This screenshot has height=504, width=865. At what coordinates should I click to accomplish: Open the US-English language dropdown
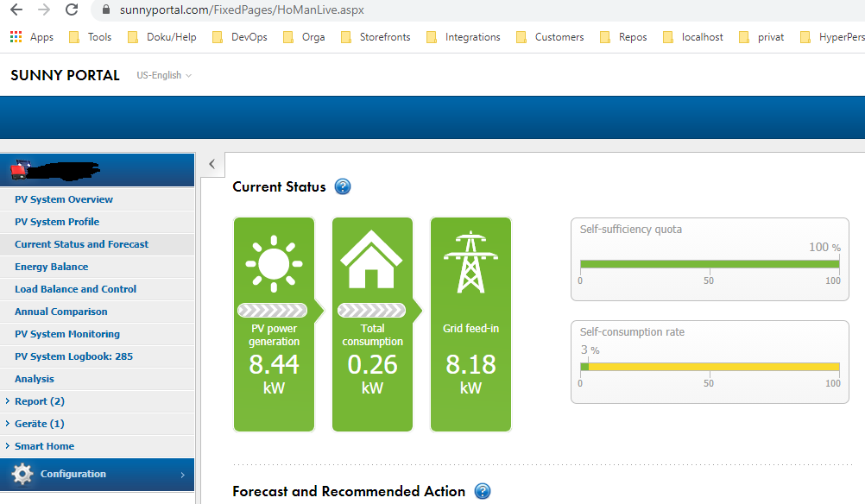point(164,76)
